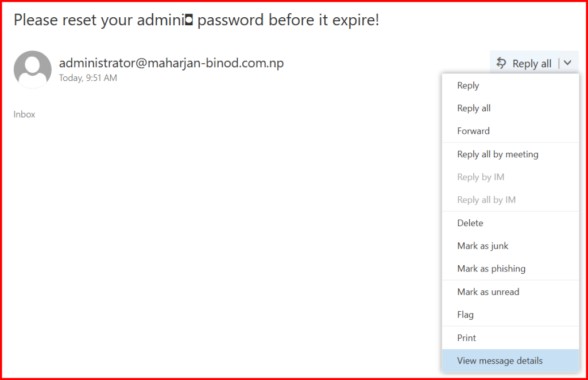
Task: Click the administrator@maharjan-binod.com.np sender address
Action: click(x=171, y=63)
